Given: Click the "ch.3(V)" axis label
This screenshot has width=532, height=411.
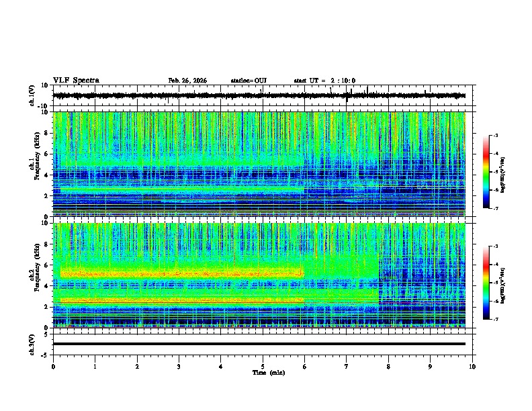Looking at the screenshot, I should [x=32, y=345].
